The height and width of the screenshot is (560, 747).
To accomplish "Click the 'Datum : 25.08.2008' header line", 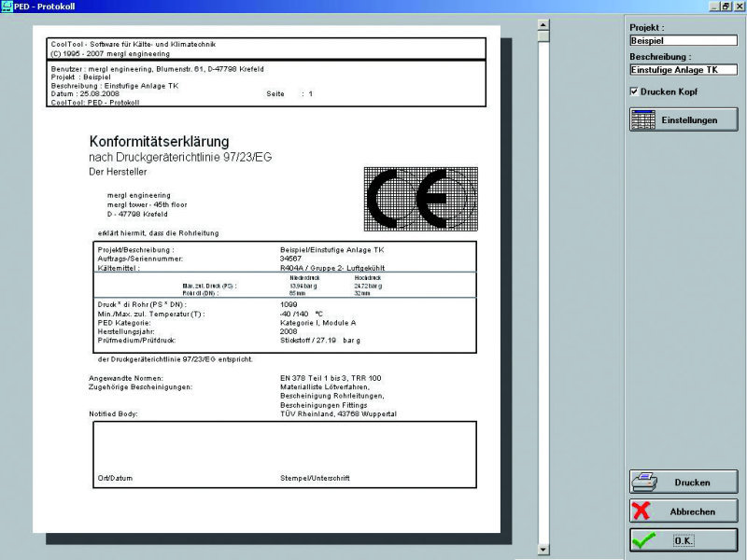I will tap(85, 94).
